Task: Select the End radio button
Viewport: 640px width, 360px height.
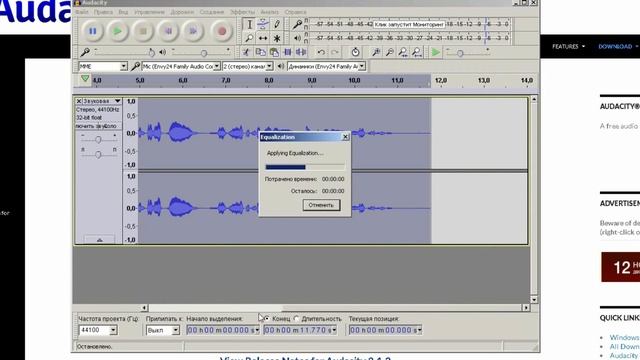Action: (x=267, y=319)
